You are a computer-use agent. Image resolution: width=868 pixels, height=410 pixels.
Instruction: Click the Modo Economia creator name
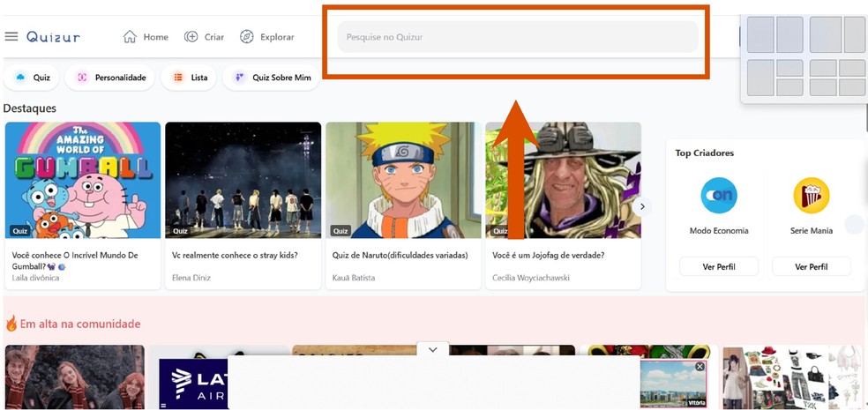point(719,231)
